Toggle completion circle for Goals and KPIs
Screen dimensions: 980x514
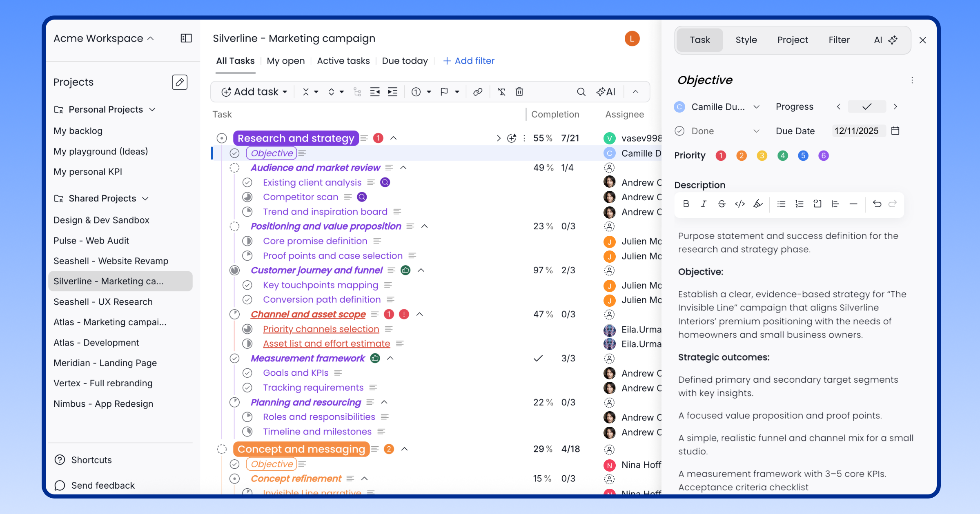coord(247,373)
